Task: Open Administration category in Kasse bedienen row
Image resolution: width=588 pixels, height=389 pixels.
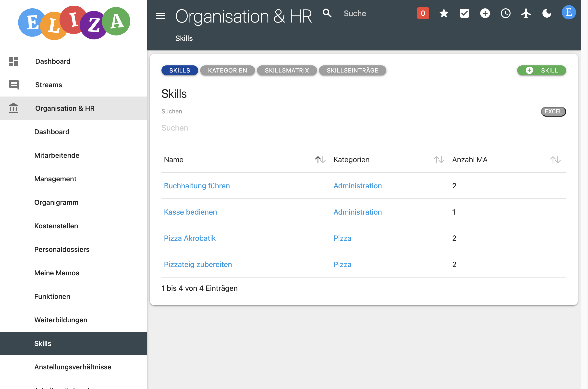Action: pos(357,212)
